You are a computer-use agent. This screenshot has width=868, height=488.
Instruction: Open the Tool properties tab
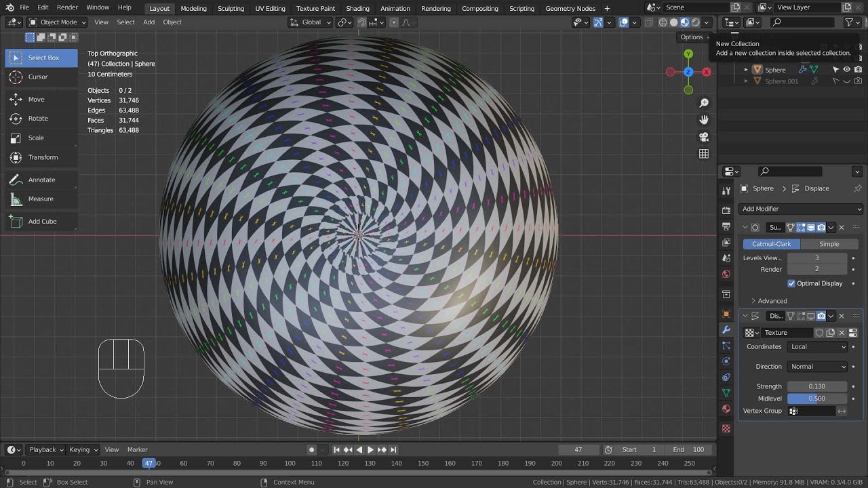coord(726,190)
